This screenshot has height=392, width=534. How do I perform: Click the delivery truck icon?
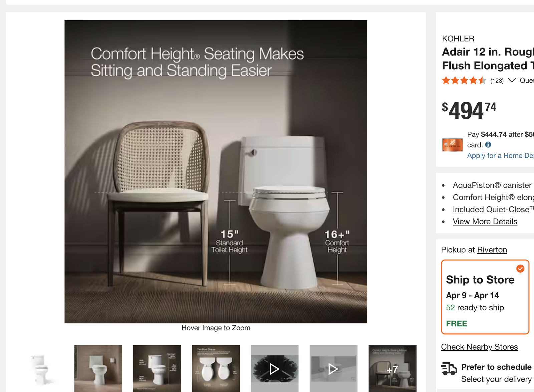click(x=449, y=369)
